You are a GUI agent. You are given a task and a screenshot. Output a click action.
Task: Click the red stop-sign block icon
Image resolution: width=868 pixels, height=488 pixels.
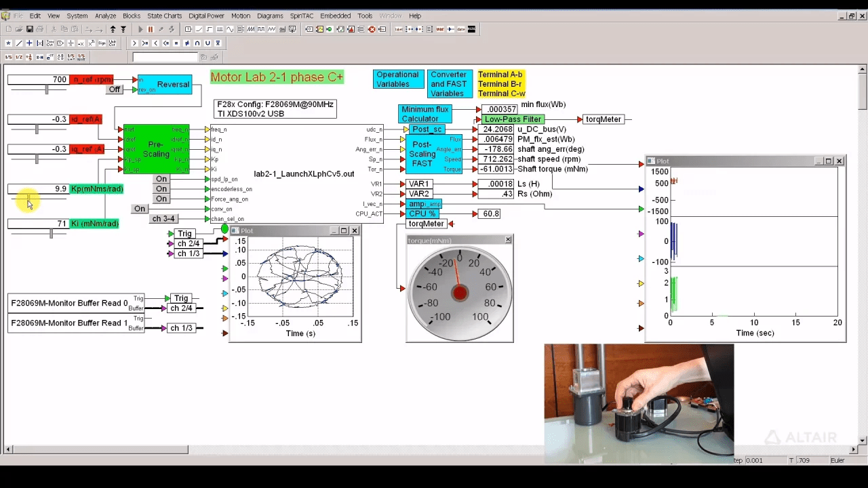(x=372, y=29)
